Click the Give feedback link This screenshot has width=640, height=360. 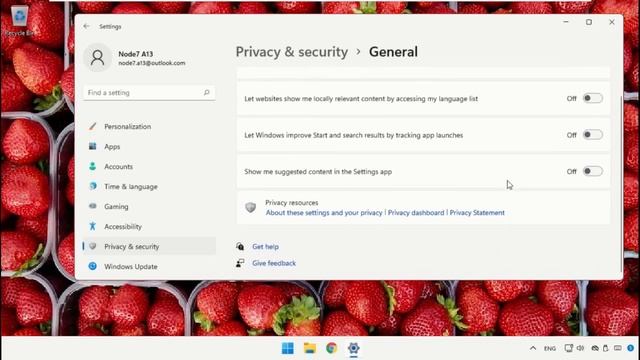point(274,263)
